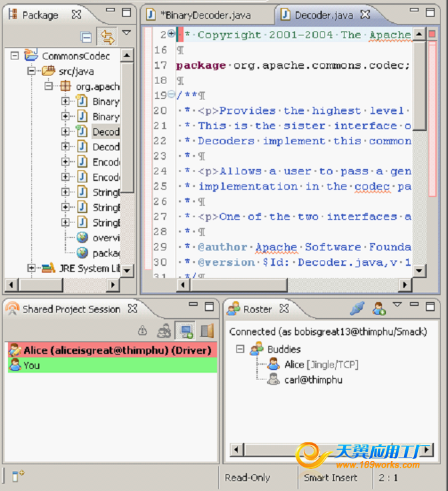Minimize the Shared Project Session view

pos(193,304)
